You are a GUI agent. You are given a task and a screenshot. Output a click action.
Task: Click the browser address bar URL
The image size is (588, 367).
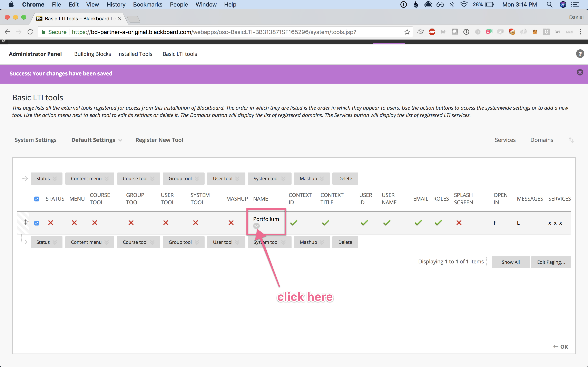[214, 32]
